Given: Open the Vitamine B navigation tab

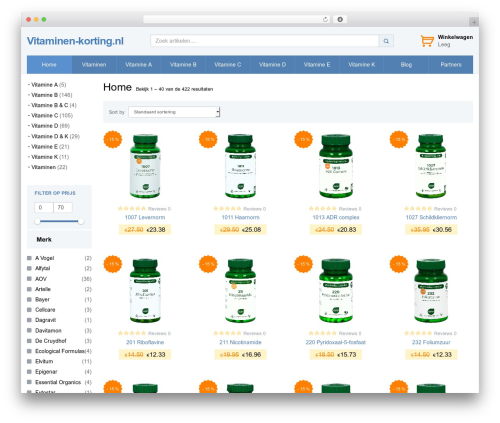Looking at the screenshot, I should [x=183, y=65].
